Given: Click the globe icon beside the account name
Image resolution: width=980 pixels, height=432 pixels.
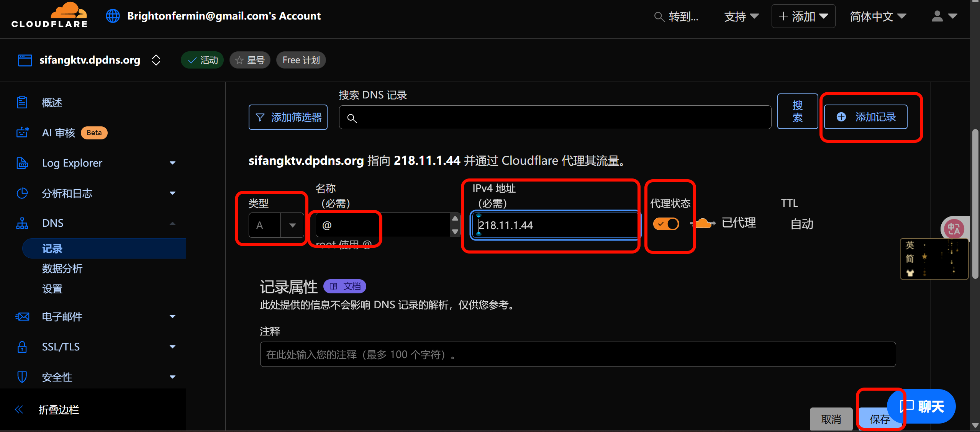Looking at the screenshot, I should [113, 16].
